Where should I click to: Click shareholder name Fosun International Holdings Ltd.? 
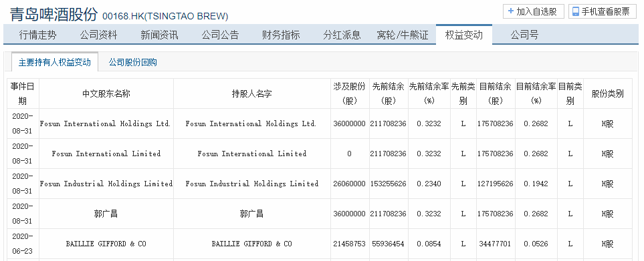coord(105,123)
